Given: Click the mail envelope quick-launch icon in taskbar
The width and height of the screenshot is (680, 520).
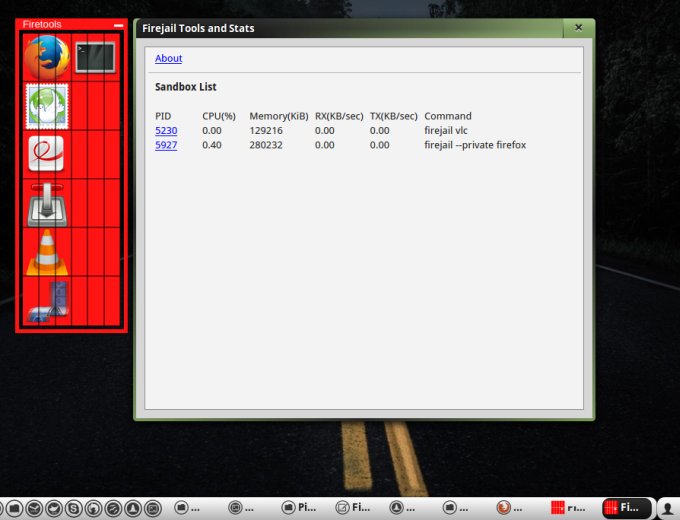Looking at the screenshot, I should [x=34, y=508].
